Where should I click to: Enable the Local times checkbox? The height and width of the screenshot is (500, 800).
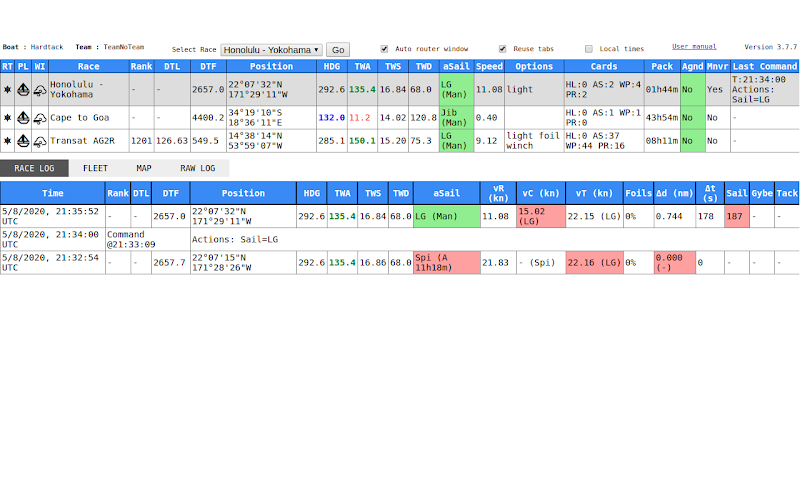pos(589,49)
